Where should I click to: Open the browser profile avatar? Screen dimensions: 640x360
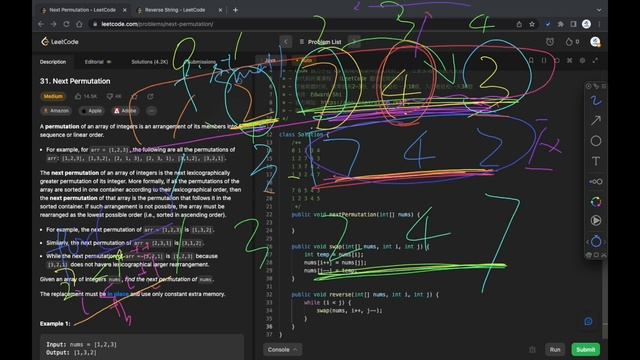[587, 24]
